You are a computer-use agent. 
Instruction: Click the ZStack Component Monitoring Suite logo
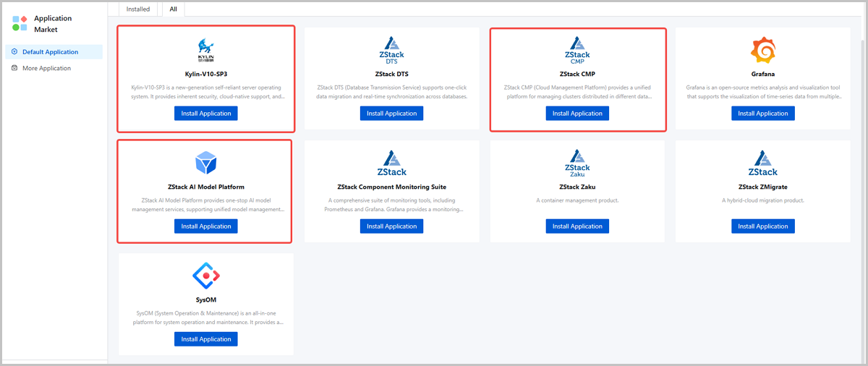pos(391,163)
